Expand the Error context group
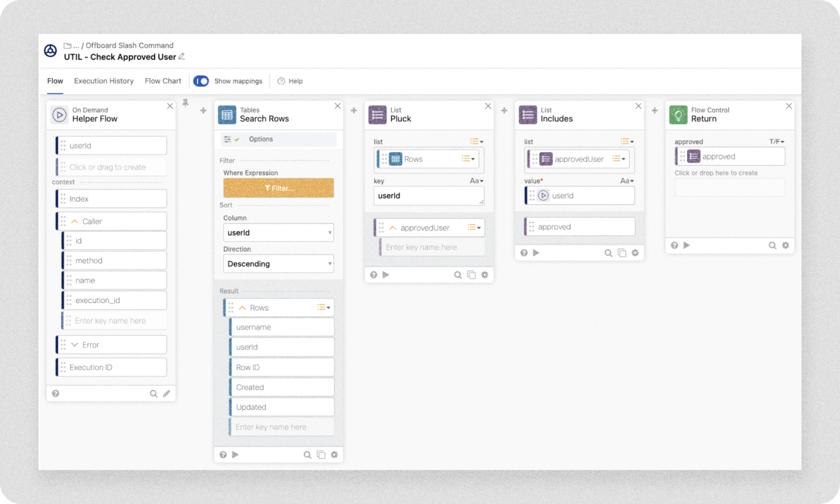Image resolution: width=840 pixels, height=504 pixels. 75,345
